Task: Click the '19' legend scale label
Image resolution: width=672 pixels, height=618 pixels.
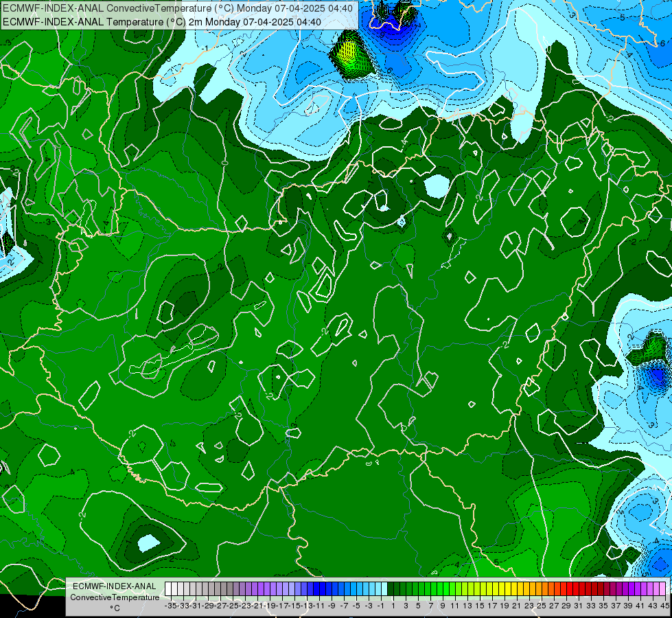Action: pyautogui.click(x=505, y=606)
